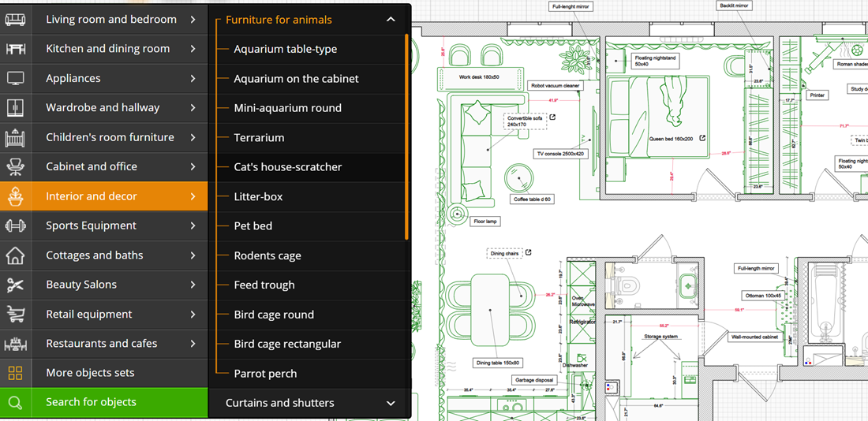
Task: Click the orange submenu scrollbar
Action: 407,136
